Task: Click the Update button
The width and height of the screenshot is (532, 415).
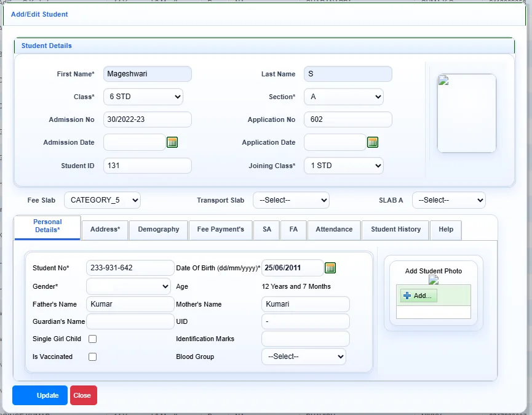Action: 40,395
